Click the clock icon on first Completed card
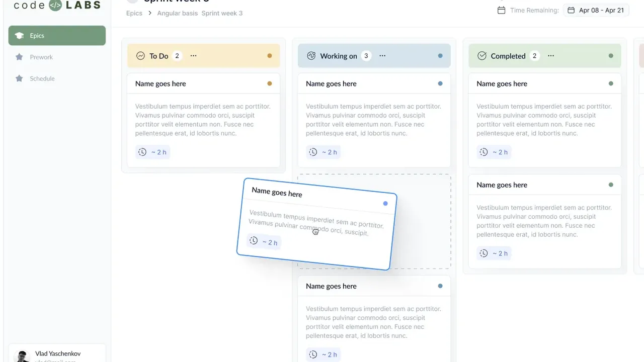Screen dimensions: 644x362 tap(484, 152)
